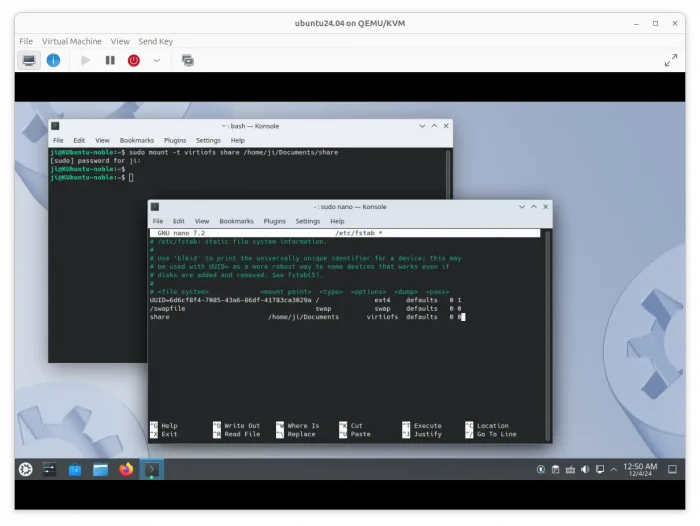700x526 pixels.
Task: Click the scrollbar of bash Konsole window
Action: [x=448, y=174]
